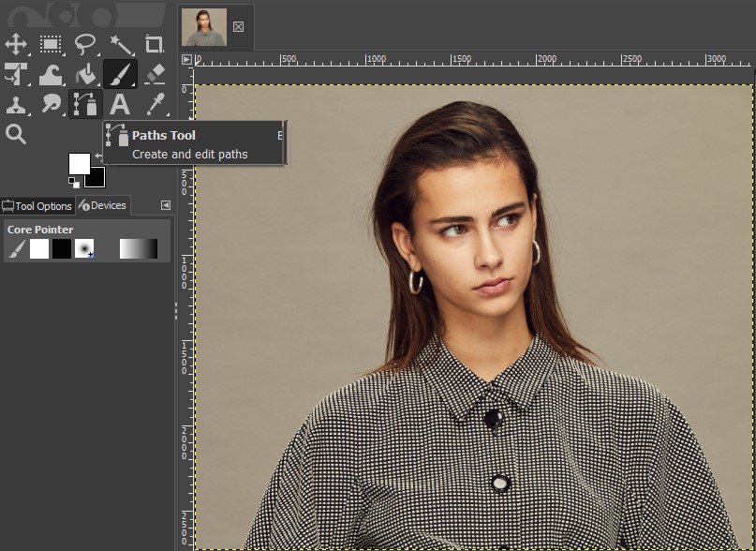756x551 pixels.
Task: Choose the Free Select lasso tool
Action: pyautogui.click(x=85, y=44)
